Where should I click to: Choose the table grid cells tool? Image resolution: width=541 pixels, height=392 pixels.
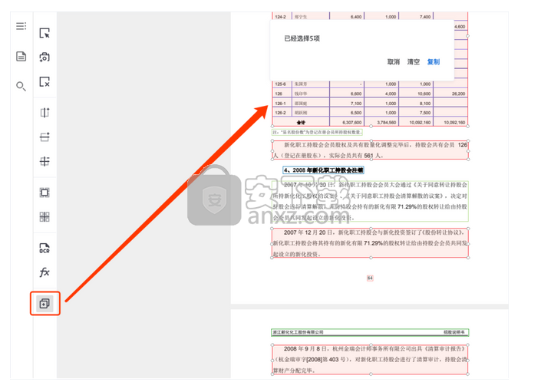45,216
